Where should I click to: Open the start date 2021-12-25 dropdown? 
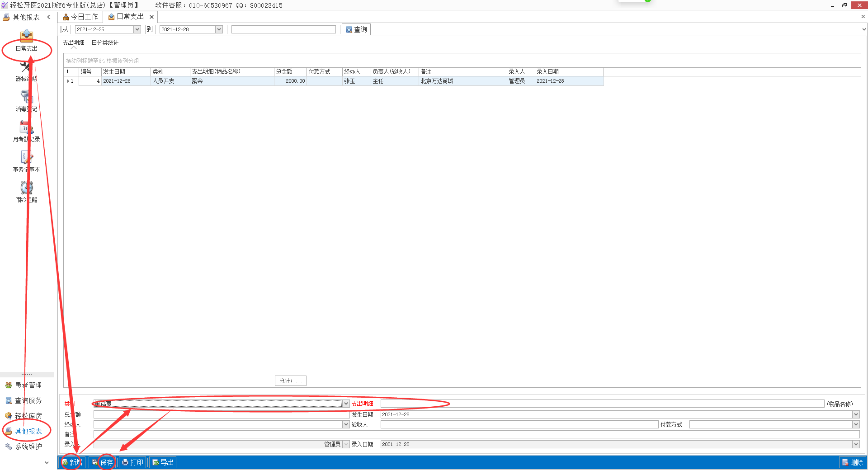coord(137,29)
